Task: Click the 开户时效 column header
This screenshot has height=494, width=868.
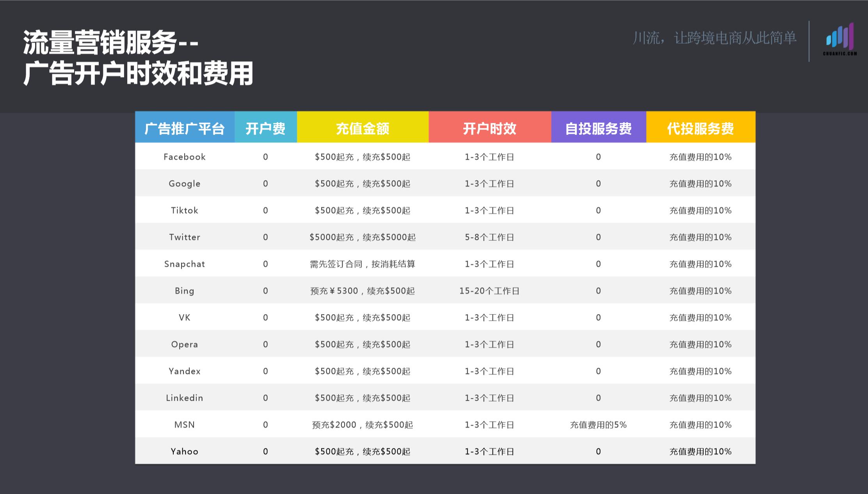Action: [x=490, y=127]
